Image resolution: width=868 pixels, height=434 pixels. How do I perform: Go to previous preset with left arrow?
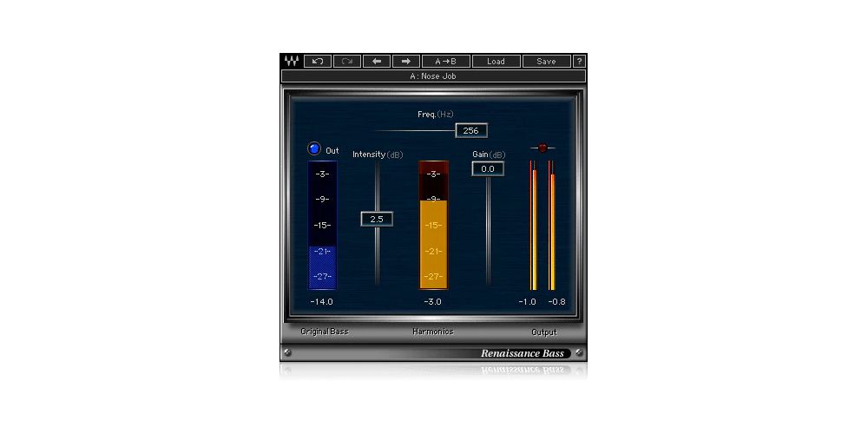point(377,61)
